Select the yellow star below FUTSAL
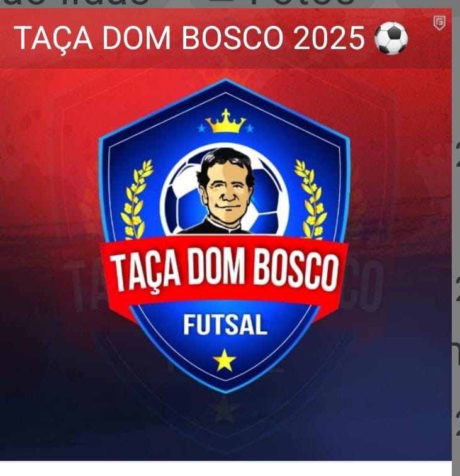The width and height of the screenshot is (460, 476). coord(225,361)
